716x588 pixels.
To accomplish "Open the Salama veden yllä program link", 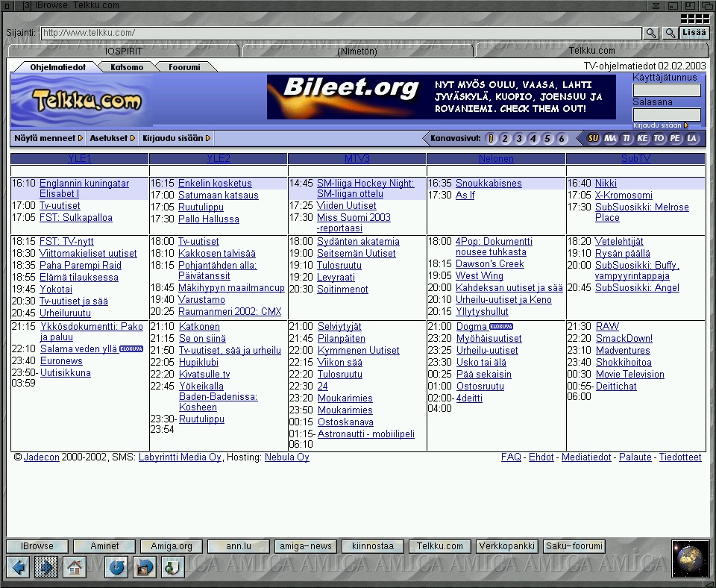I will 79,348.
